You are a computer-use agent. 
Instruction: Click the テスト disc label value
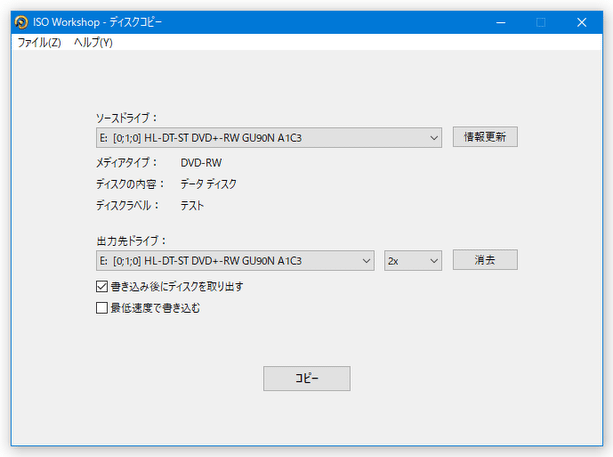[192, 206]
